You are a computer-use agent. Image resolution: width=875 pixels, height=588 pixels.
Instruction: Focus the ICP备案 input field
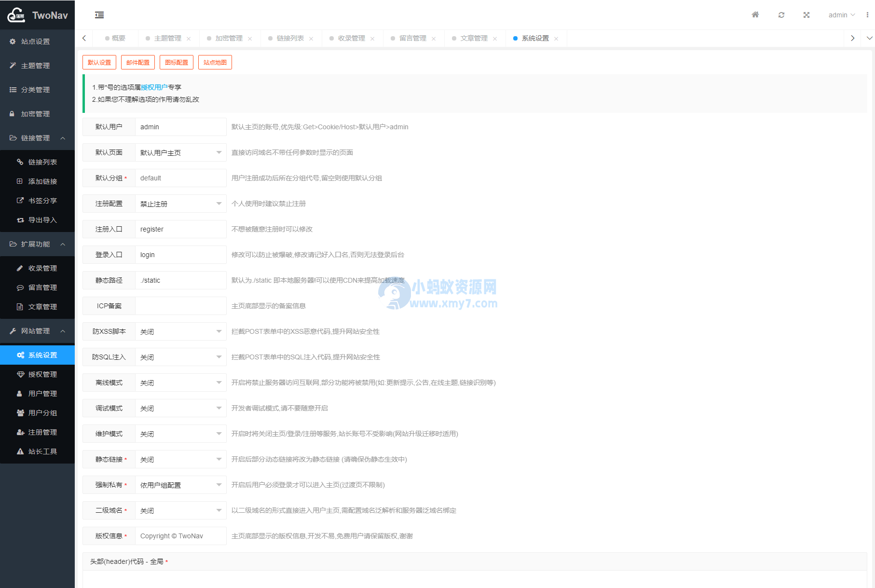coord(181,306)
